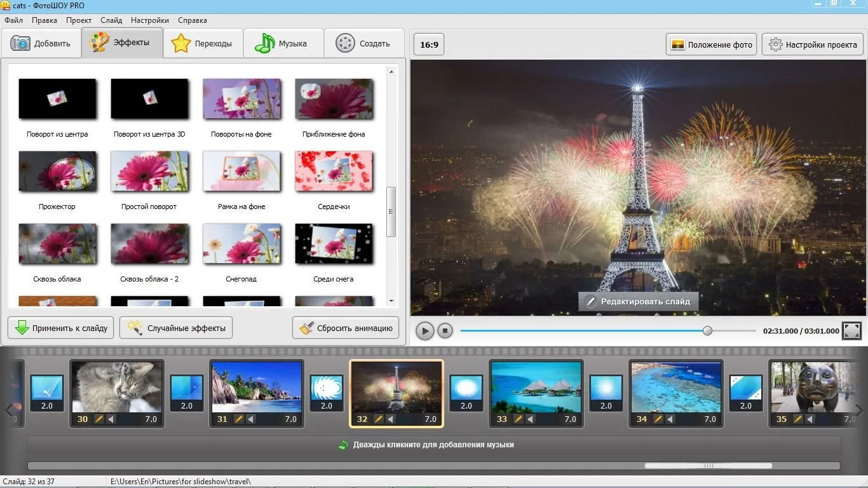
Task: Switch to the Музыка tab
Action: point(283,43)
